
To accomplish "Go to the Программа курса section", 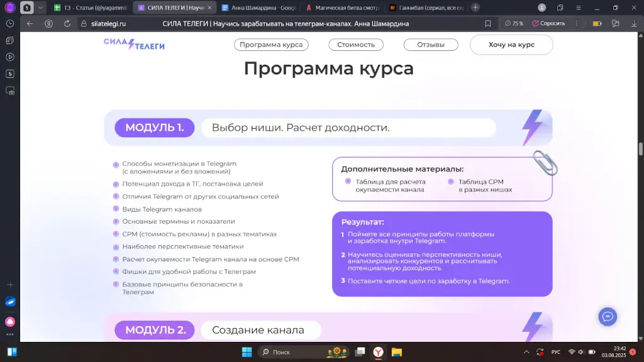I will coord(271,45).
